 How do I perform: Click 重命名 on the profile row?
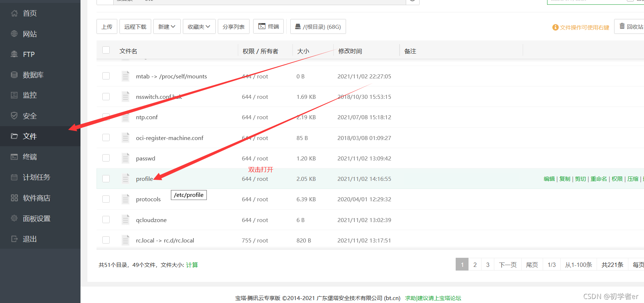tap(599, 179)
